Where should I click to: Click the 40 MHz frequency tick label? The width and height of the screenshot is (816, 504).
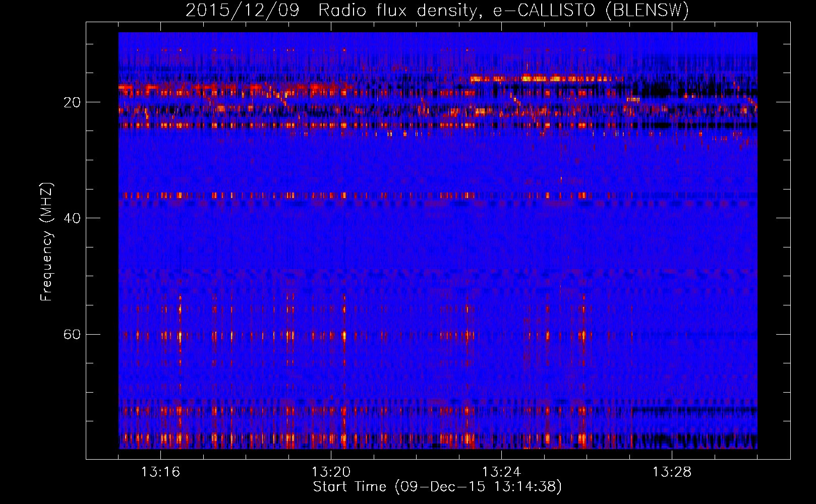click(x=72, y=218)
